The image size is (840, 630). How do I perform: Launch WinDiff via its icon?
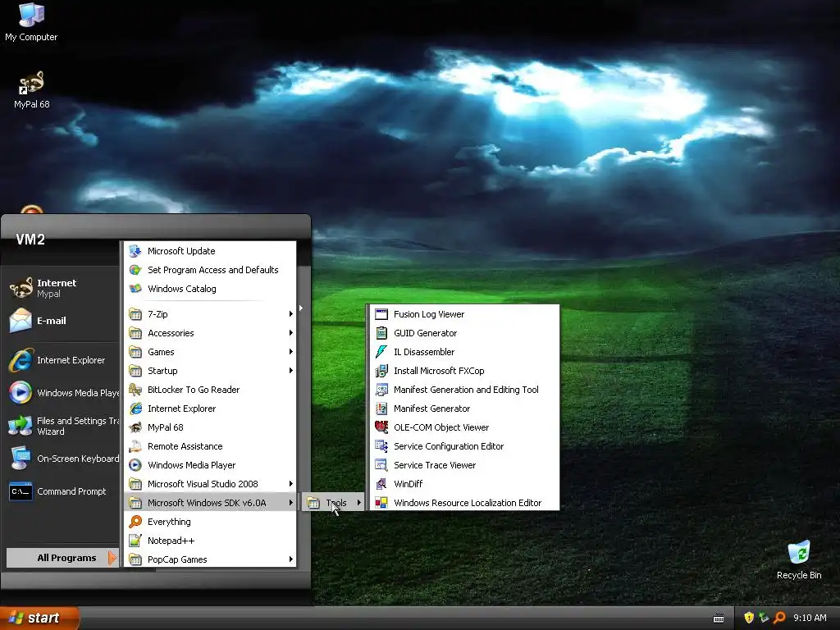pos(381,484)
